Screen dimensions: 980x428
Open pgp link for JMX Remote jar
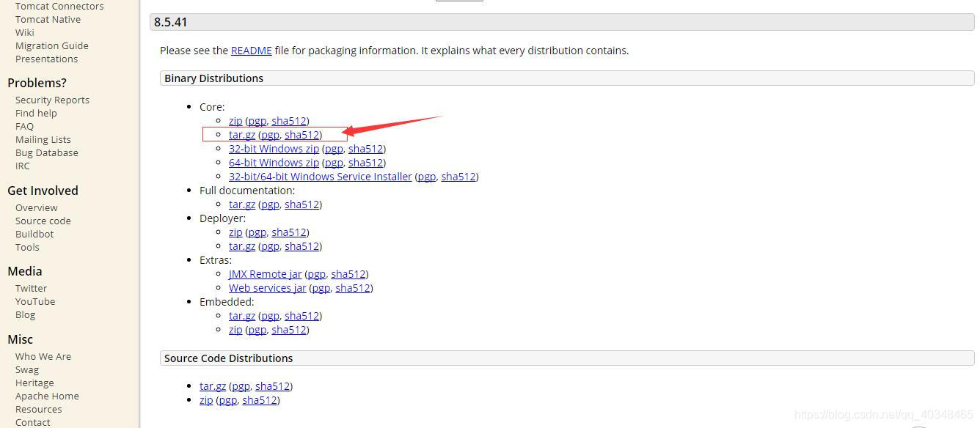click(316, 274)
